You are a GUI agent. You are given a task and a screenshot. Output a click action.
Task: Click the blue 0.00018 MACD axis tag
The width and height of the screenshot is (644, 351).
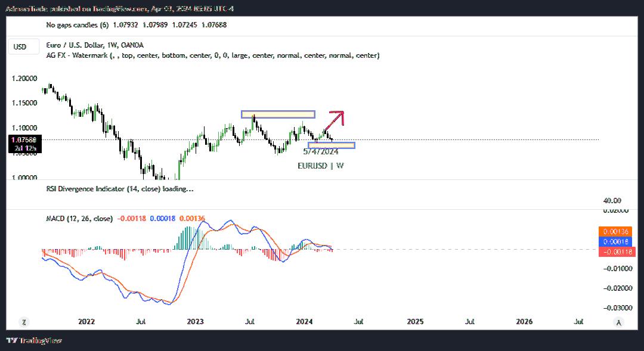[x=615, y=242]
